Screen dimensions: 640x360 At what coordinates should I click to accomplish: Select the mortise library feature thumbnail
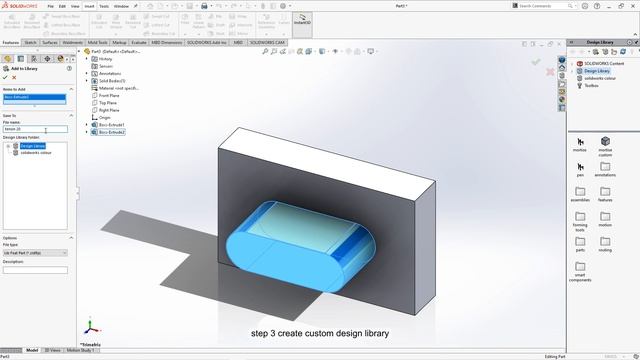580,144
